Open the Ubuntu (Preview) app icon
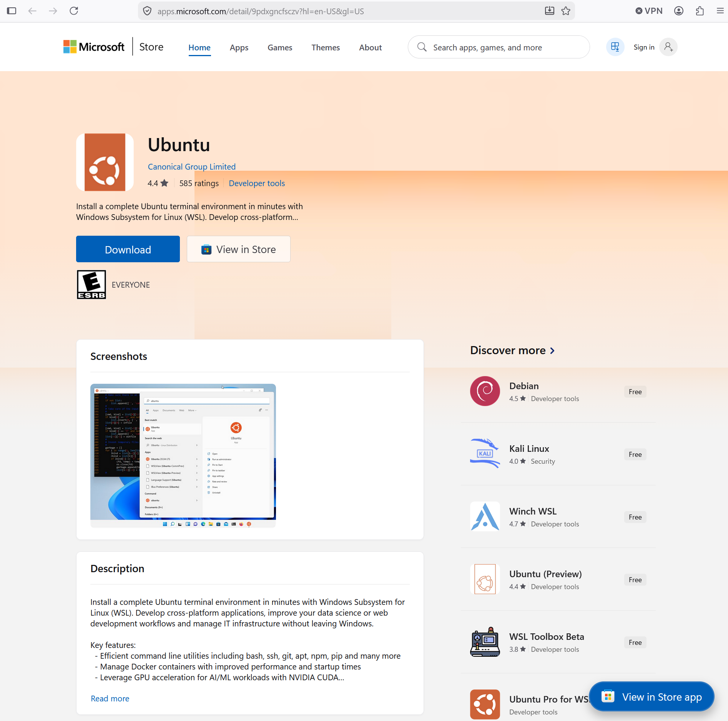 tap(485, 579)
